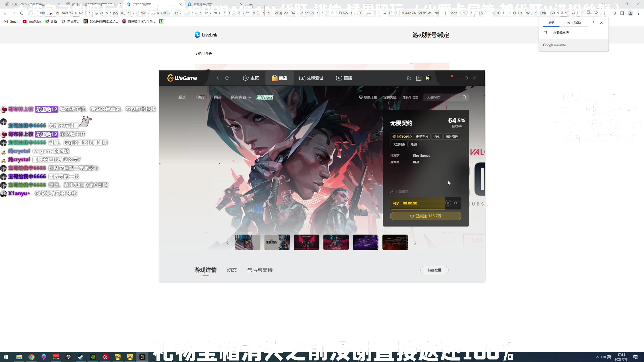Toggle 一律翻译英语 checkbox
The width and height of the screenshot is (644, 362).
[545, 33]
